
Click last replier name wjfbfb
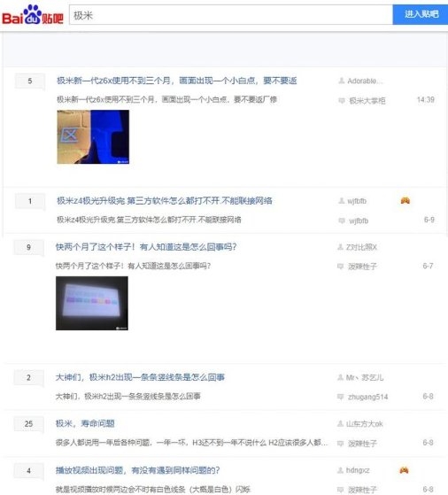coord(359,220)
